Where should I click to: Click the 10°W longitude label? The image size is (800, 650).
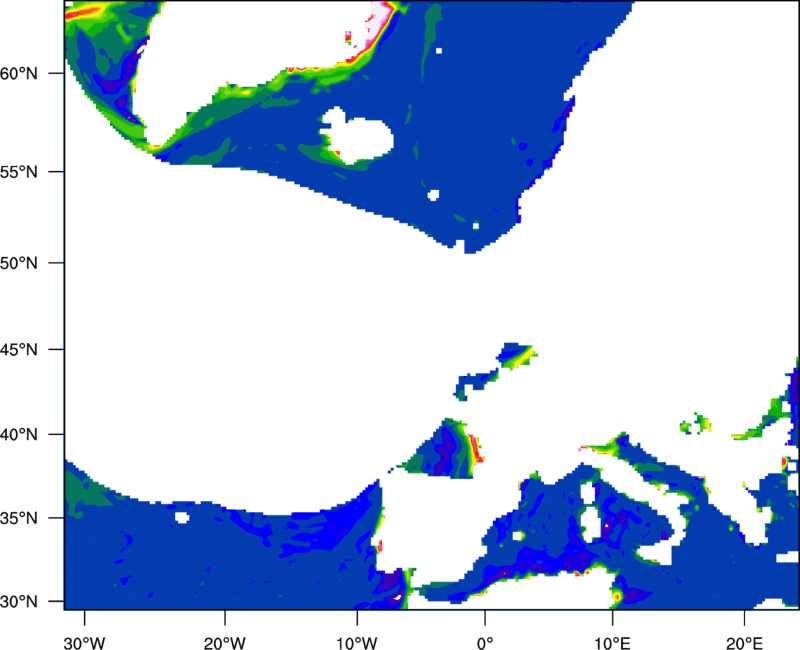(357, 643)
